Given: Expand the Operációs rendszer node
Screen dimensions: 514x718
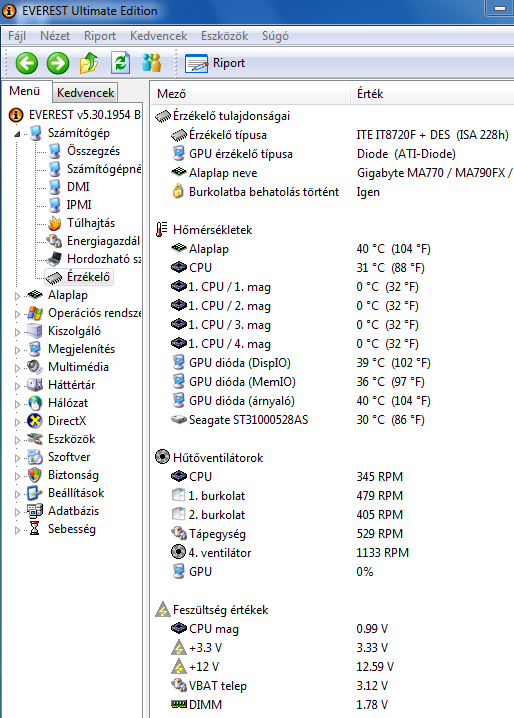Looking at the screenshot, I should pos(17,314).
